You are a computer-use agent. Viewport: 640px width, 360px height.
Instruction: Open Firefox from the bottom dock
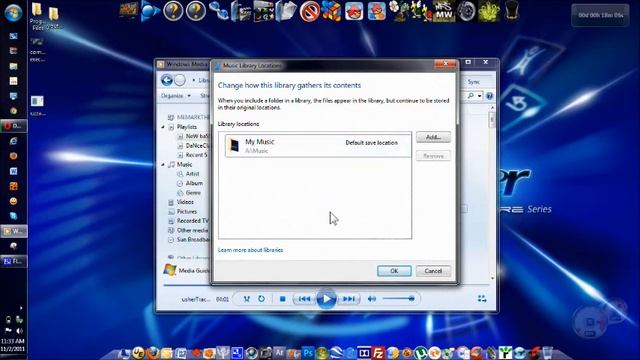coord(152,352)
